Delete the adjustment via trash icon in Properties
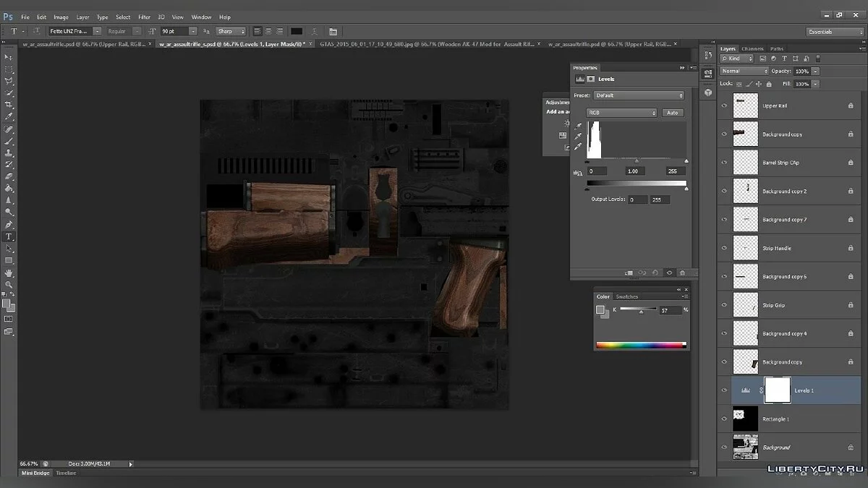 click(682, 273)
